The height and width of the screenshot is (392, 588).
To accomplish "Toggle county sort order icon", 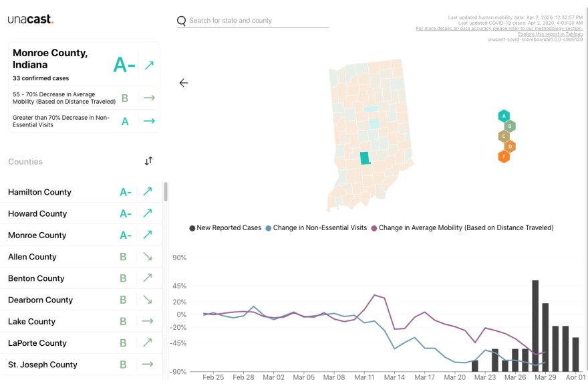I will [148, 161].
